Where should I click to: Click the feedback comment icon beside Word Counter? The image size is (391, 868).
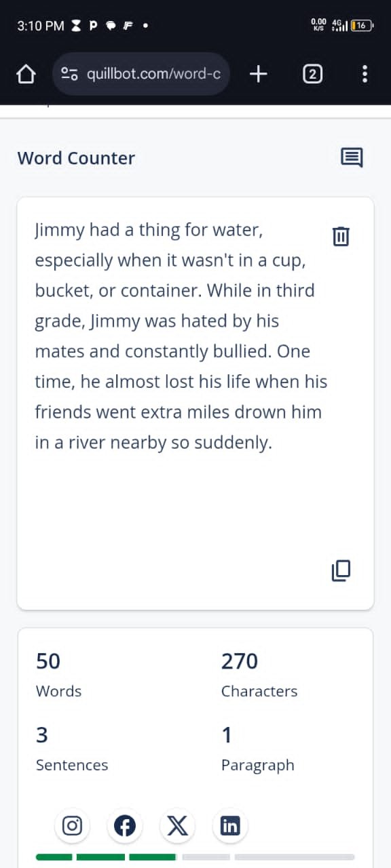[352, 158]
